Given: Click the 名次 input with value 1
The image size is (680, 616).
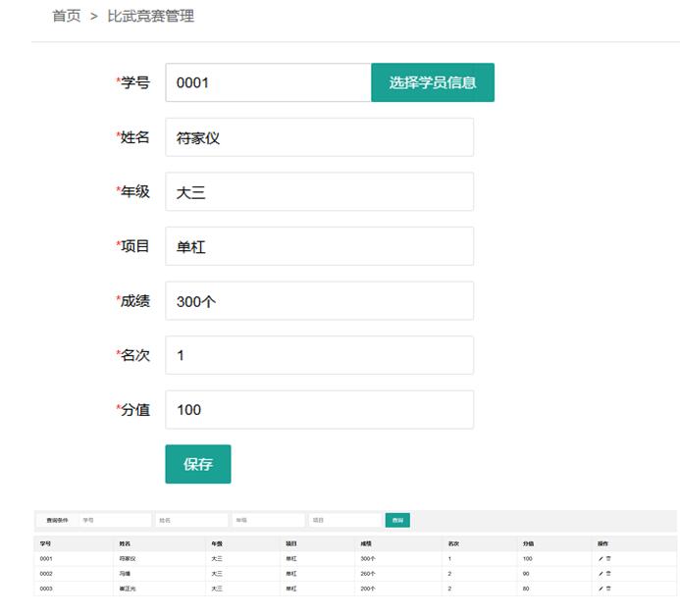Looking at the screenshot, I should click(x=319, y=355).
